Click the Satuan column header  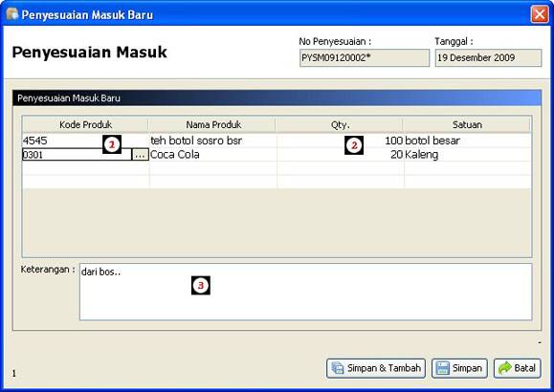(x=467, y=124)
